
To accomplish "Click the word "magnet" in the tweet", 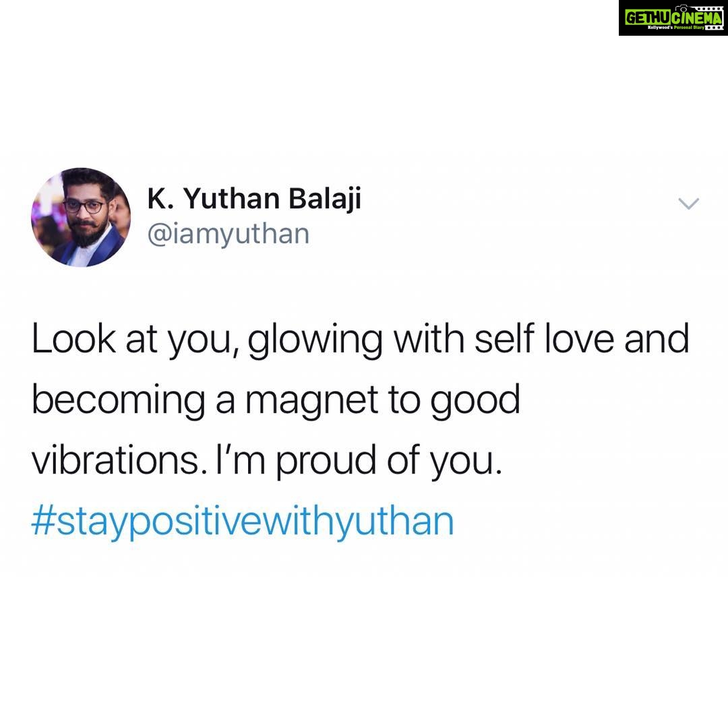I will pyautogui.click(x=311, y=400).
